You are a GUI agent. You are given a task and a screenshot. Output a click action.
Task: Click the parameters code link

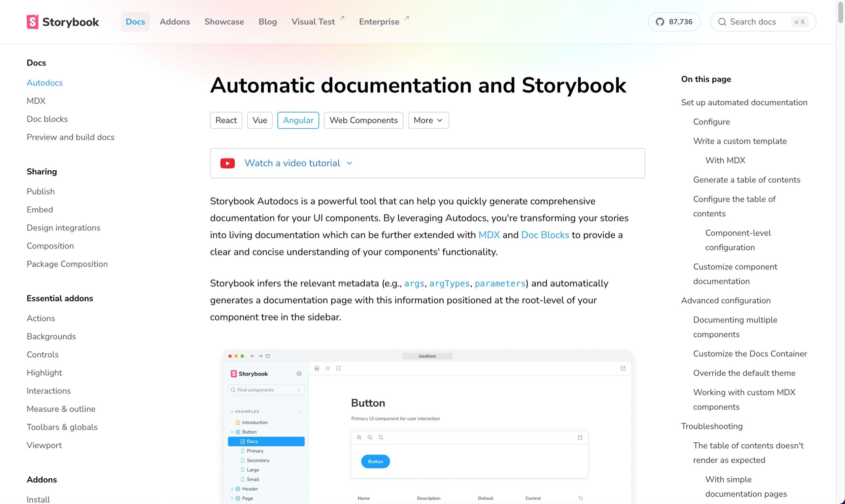tap(500, 284)
